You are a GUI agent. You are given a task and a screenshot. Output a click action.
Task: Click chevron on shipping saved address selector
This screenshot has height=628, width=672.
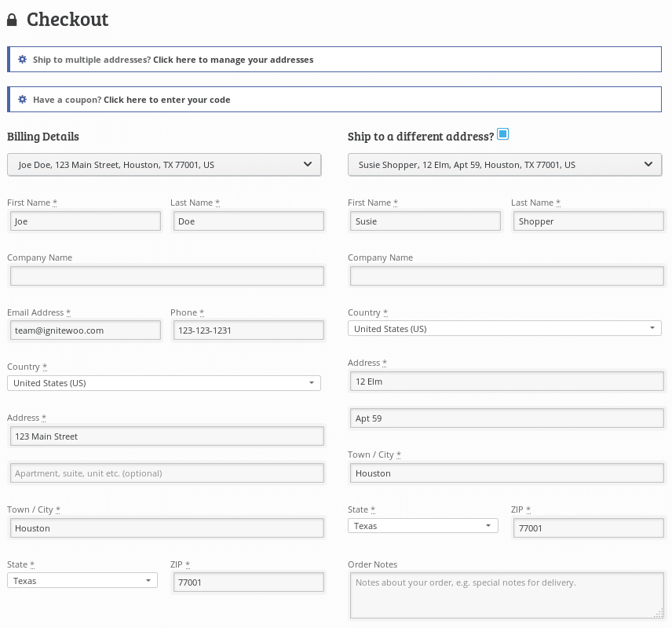[x=648, y=164]
